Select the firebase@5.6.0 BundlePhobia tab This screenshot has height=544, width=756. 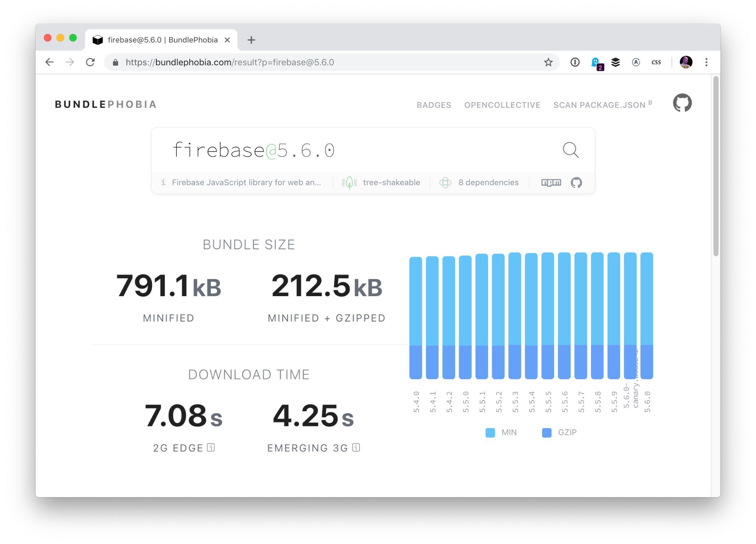tap(162, 40)
